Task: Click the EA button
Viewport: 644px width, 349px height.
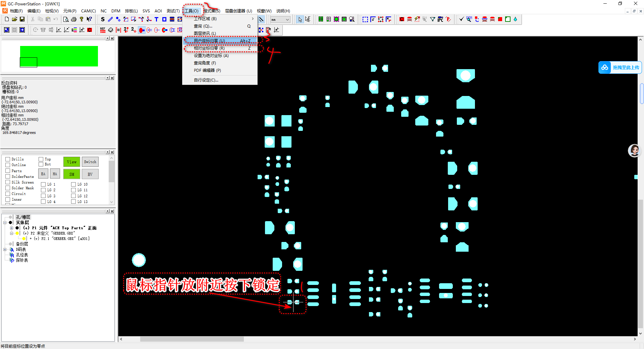Action: pos(43,174)
